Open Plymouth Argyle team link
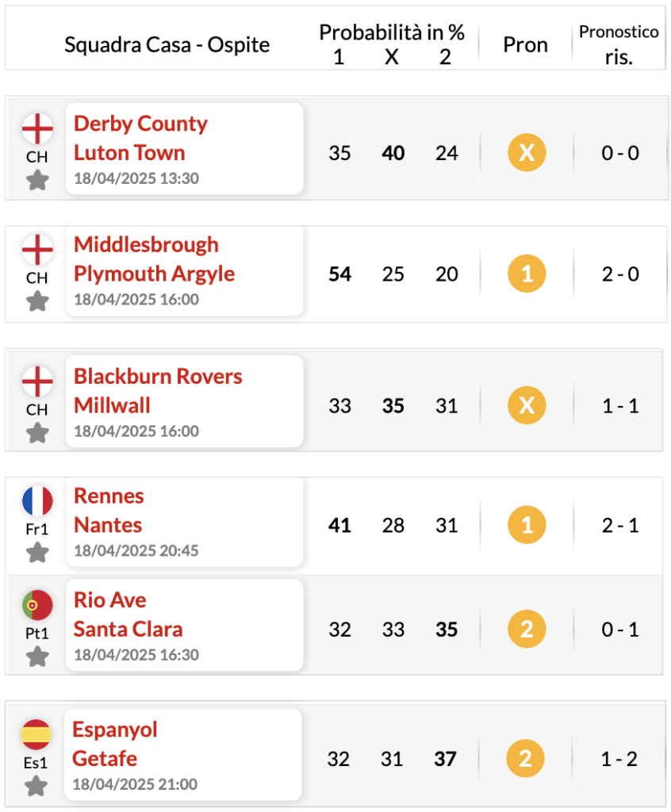 point(154,274)
